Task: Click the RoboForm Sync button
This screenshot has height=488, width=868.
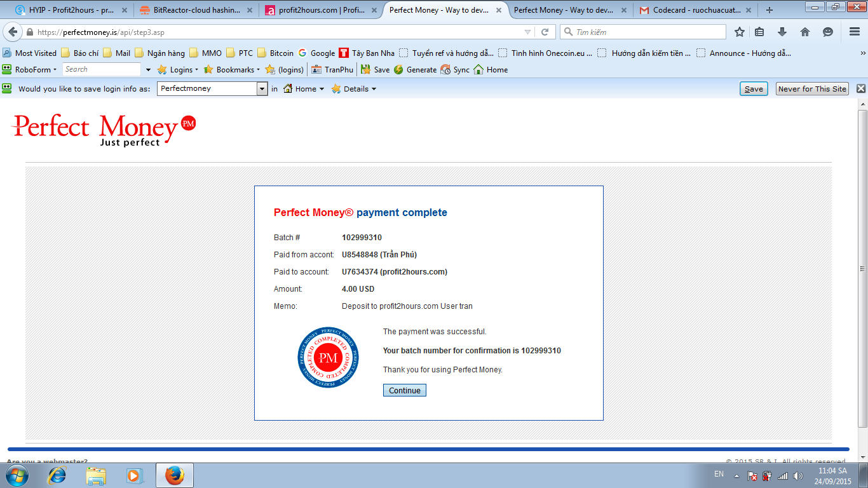Action: click(455, 70)
